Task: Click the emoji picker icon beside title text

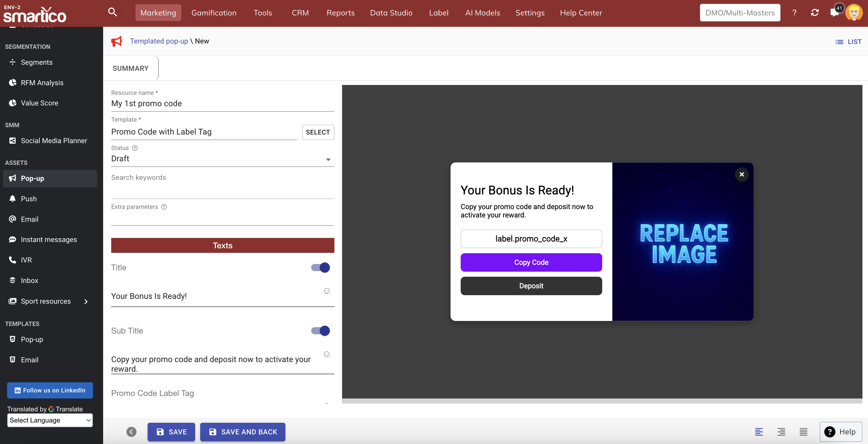Action: (327, 291)
